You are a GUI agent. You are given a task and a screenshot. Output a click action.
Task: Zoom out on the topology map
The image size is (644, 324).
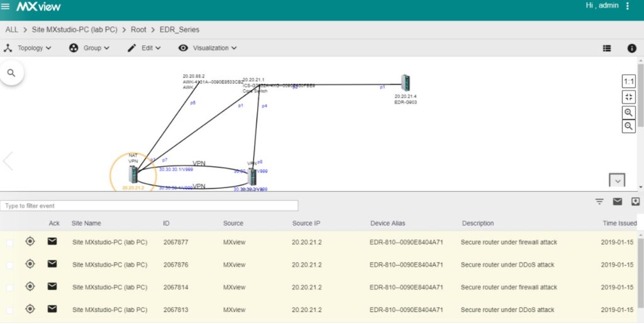628,126
